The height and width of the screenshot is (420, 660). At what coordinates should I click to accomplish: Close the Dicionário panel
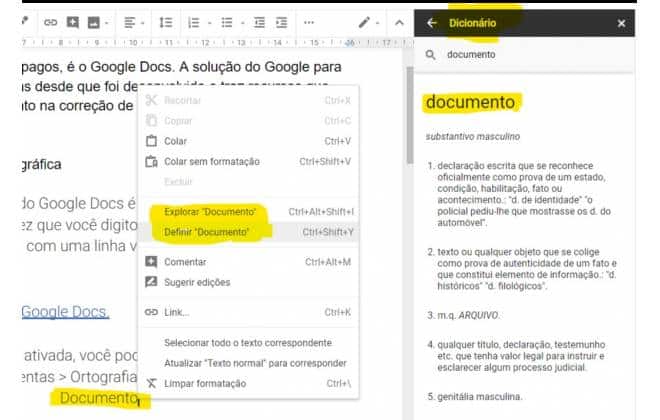621,24
